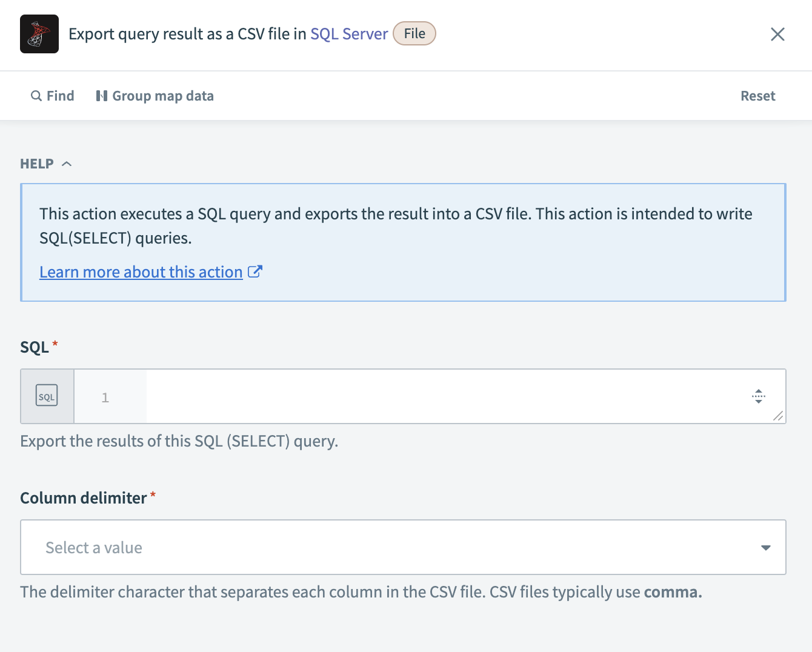Screen dimensions: 812x652
Task: Click the SQL mode icon beside the query editor
Action: (x=47, y=396)
